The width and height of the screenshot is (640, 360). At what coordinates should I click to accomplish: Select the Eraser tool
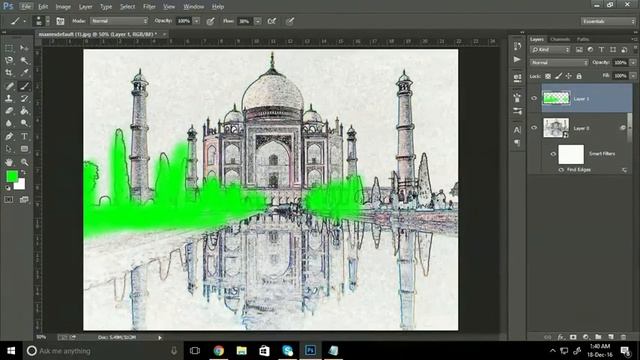point(9,111)
